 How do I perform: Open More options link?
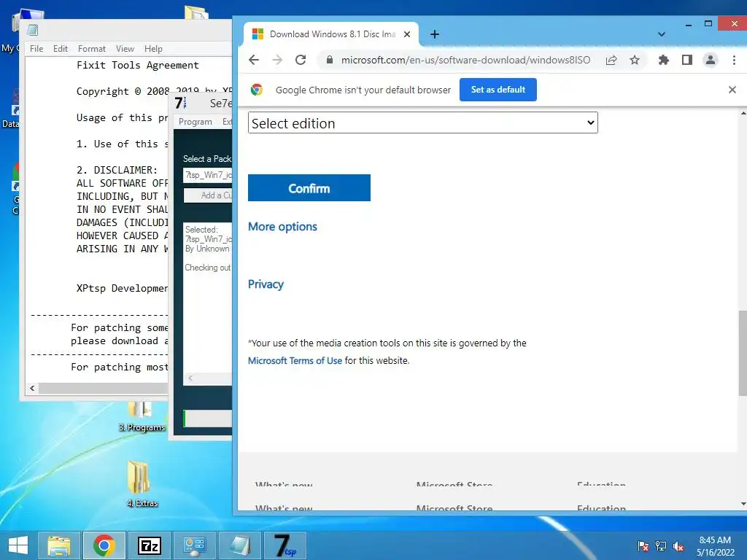click(x=282, y=227)
